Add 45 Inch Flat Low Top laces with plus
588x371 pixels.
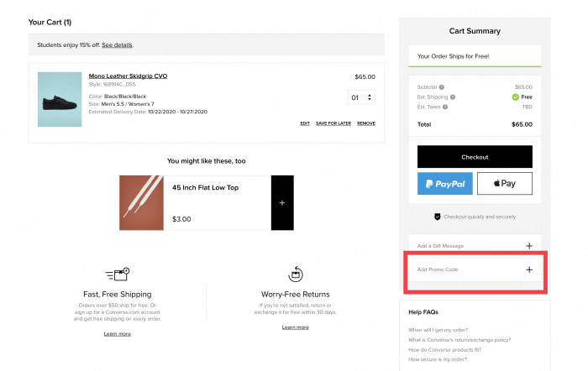coord(281,203)
